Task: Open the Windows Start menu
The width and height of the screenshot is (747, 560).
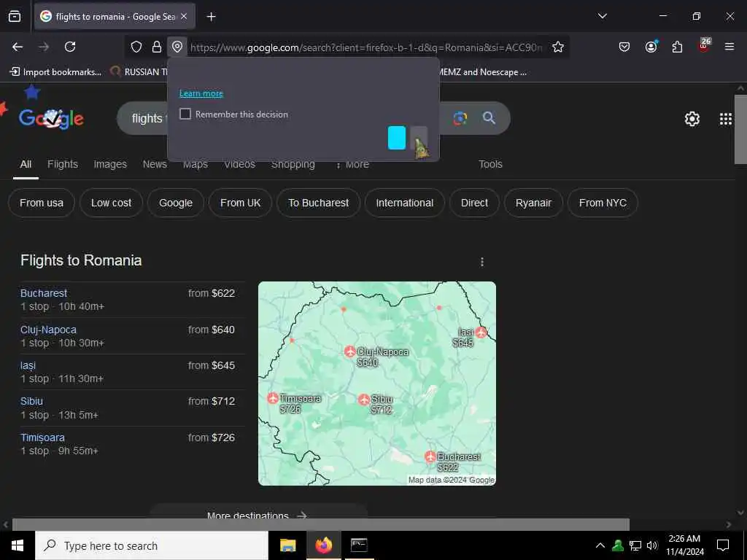Action: (x=18, y=545)
